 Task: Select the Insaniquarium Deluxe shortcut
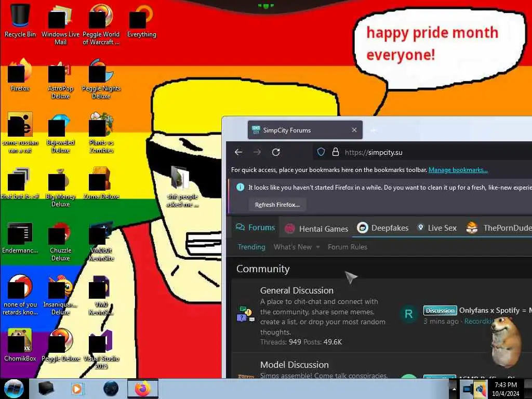tap(60, 295)
